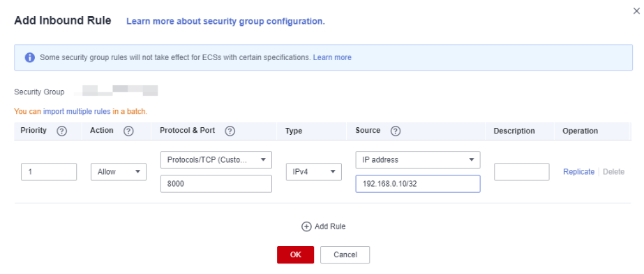
Task: Click the Priority input field
Action: point(49,172)
